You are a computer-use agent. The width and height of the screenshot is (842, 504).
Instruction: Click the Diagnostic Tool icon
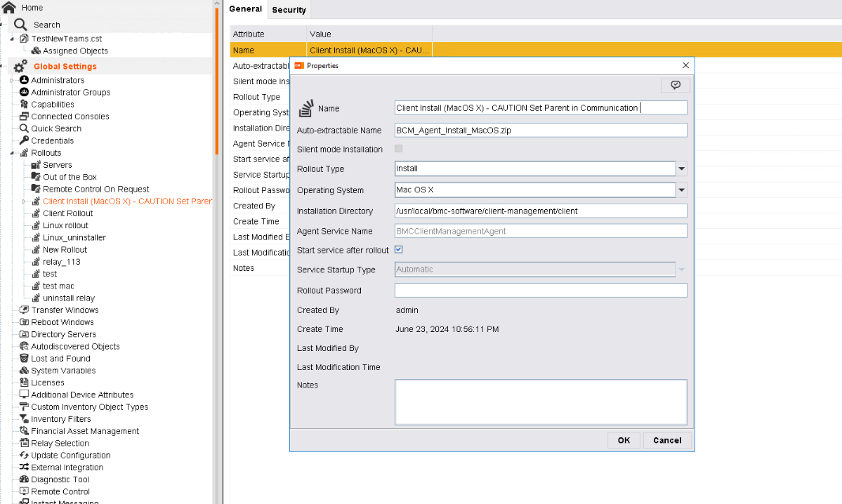24,479
